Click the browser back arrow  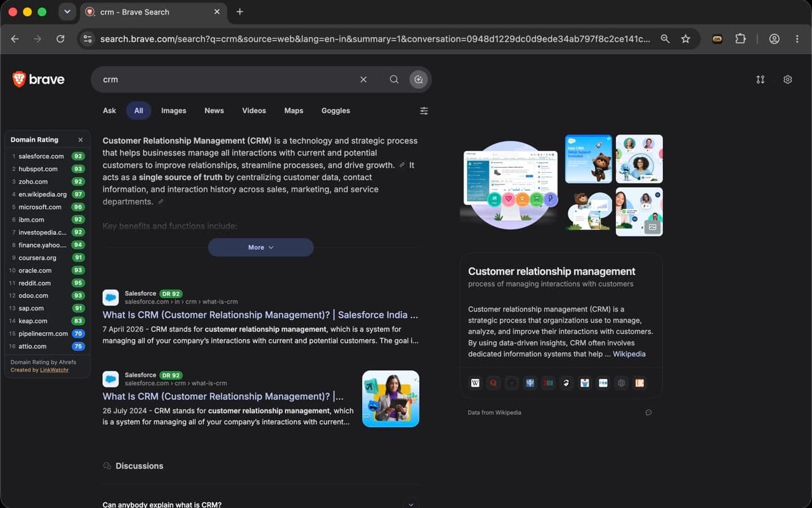coord(15,39)
